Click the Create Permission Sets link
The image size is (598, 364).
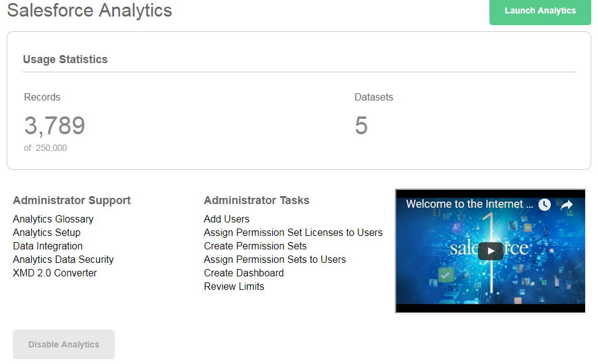tap(255, 246)
